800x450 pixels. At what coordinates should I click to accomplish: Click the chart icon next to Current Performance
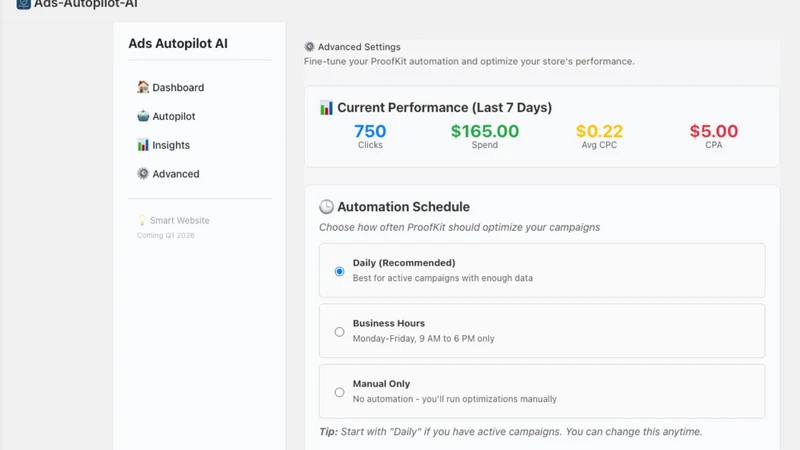(x=326, y=108)
